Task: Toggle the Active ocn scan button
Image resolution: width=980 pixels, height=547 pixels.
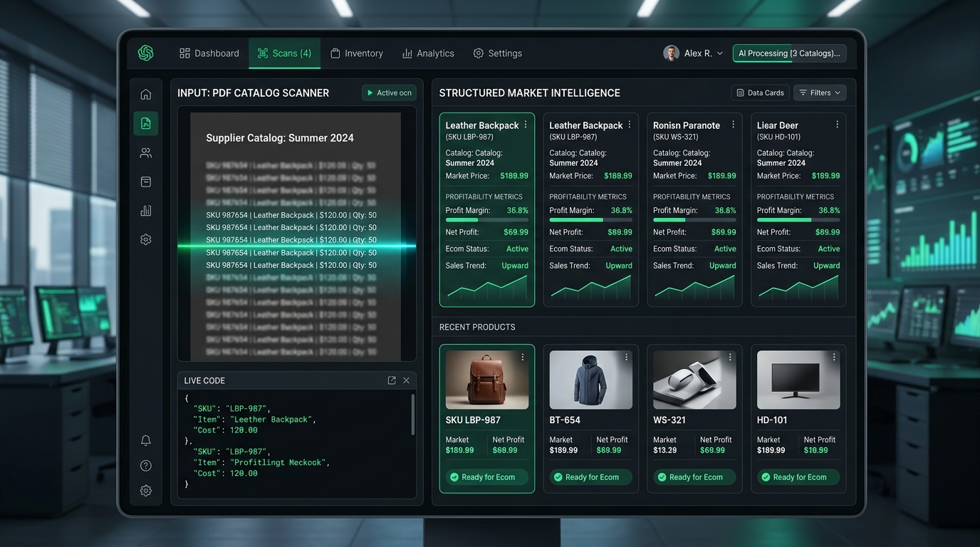Action: 389,93
